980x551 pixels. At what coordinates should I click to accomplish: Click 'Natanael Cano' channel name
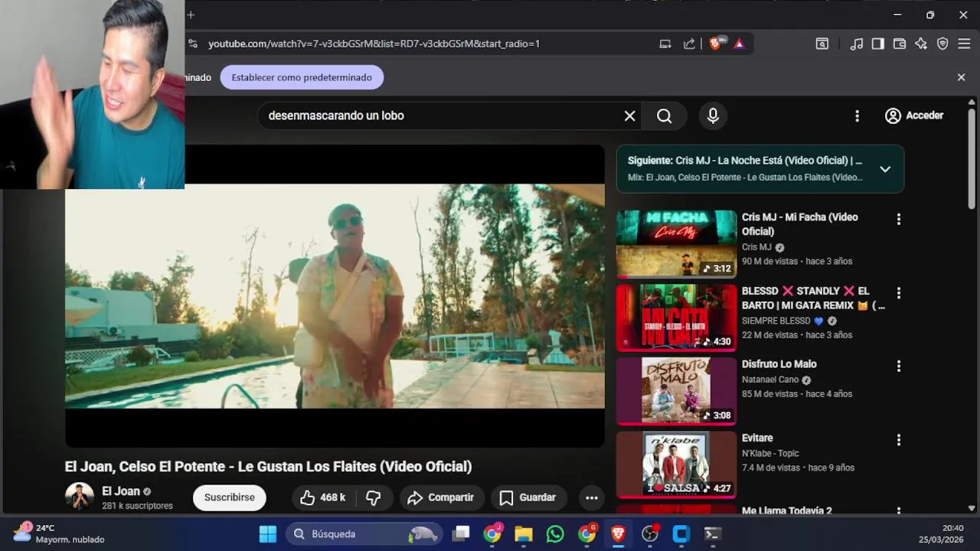coord(770,380)
